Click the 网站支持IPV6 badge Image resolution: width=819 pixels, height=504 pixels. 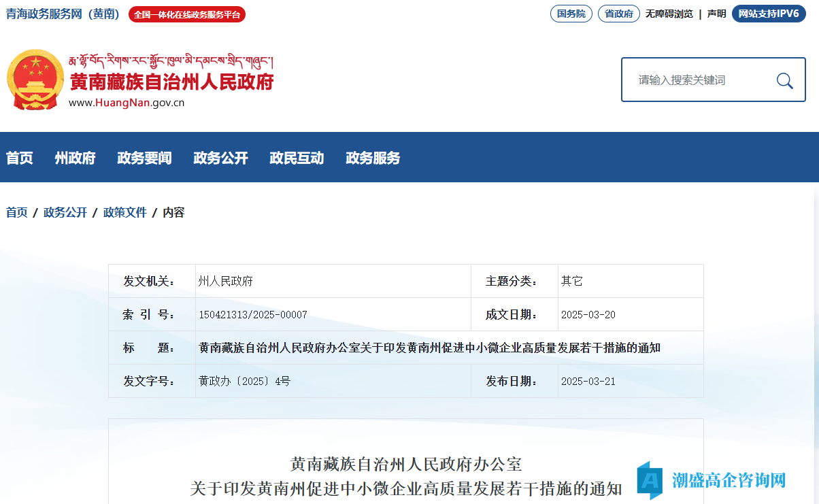click(768, 14)
